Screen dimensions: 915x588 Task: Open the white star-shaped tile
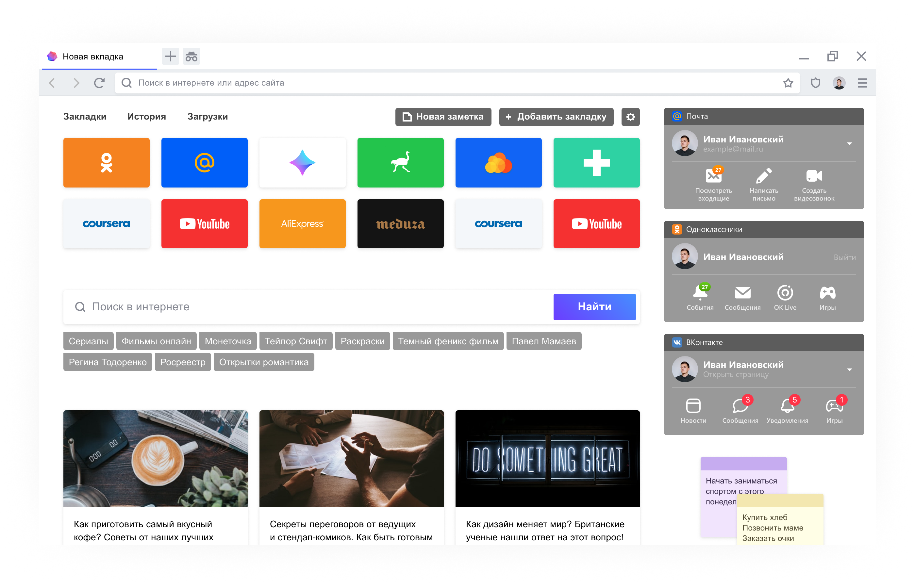(302, 163)
